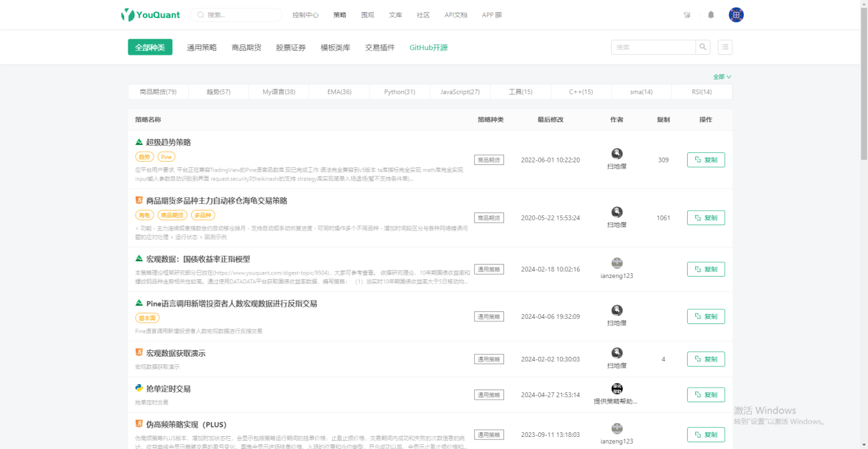Open the 文库 navigation item
Image resolution: width=868 pixels, height=449 pixels.
(395, 15)
